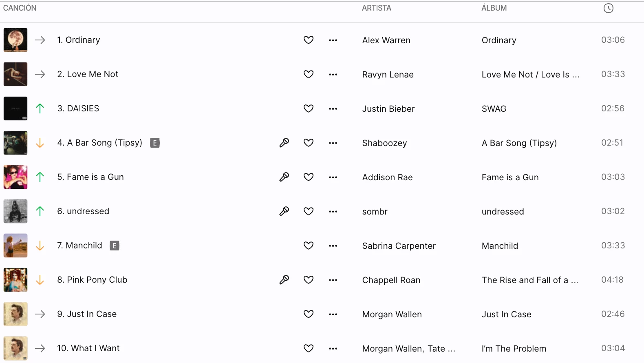Open lyrics microphone for A Bar Song (Tipsy)
The image size is (644, 363).
point(284,143)
